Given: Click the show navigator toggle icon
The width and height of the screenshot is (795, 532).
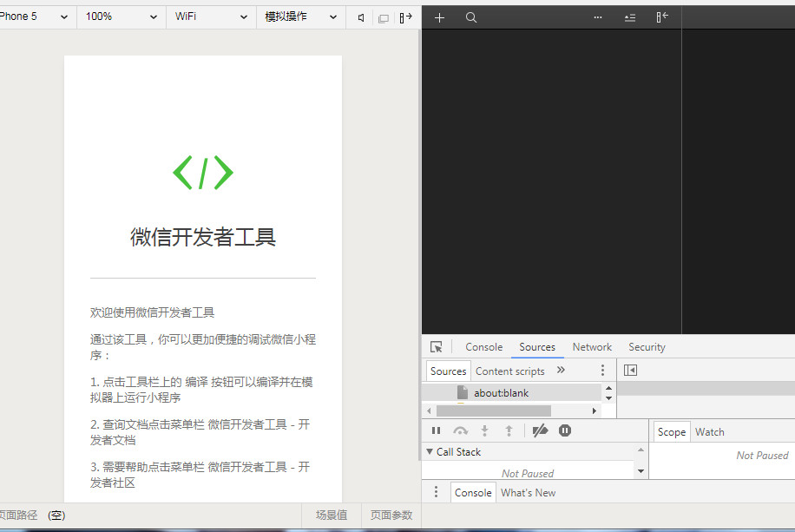Looking at the screenshot, I should pyautogui.click(x=630, y=371).
